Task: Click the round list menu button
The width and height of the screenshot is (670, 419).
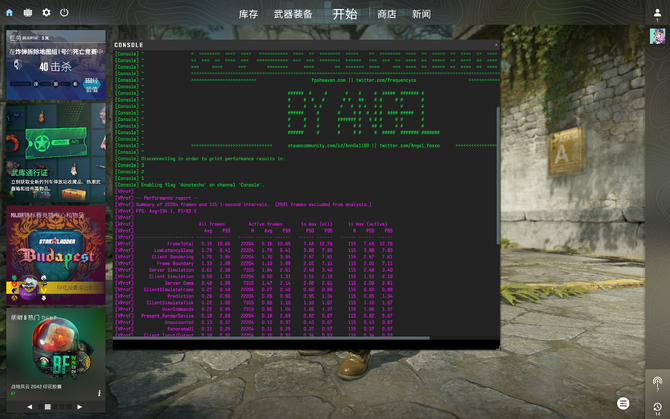Action: point(623,403)
